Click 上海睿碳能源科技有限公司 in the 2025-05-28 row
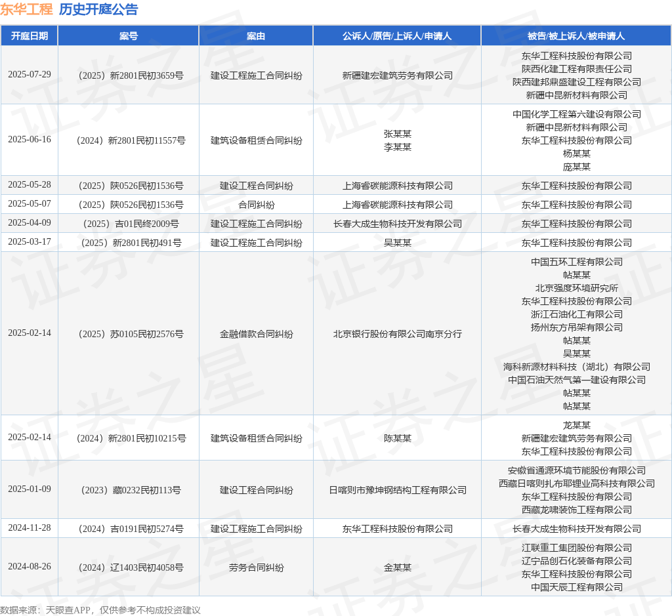Screen dimensions: 672x616 pyautogui.click(x=397, y=186)
